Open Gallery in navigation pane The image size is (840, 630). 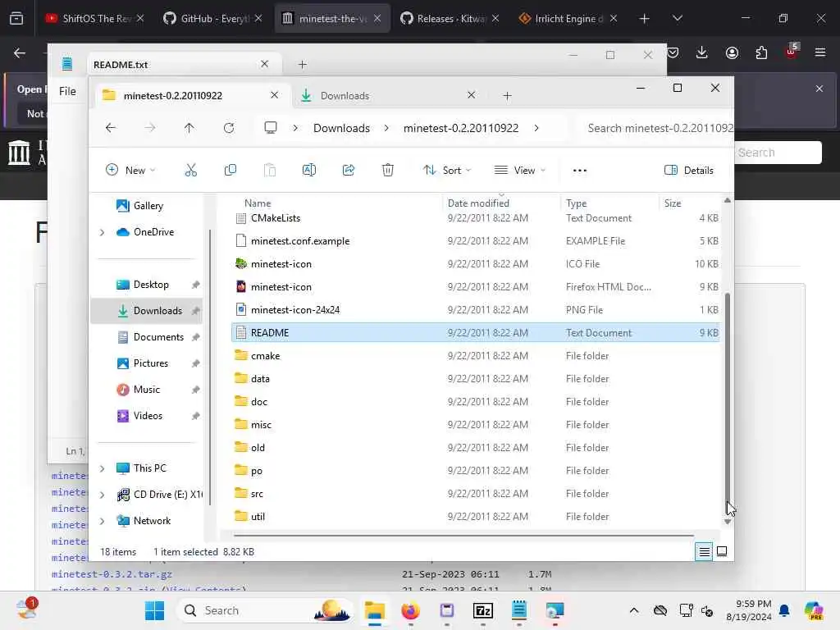pos(148,206)
